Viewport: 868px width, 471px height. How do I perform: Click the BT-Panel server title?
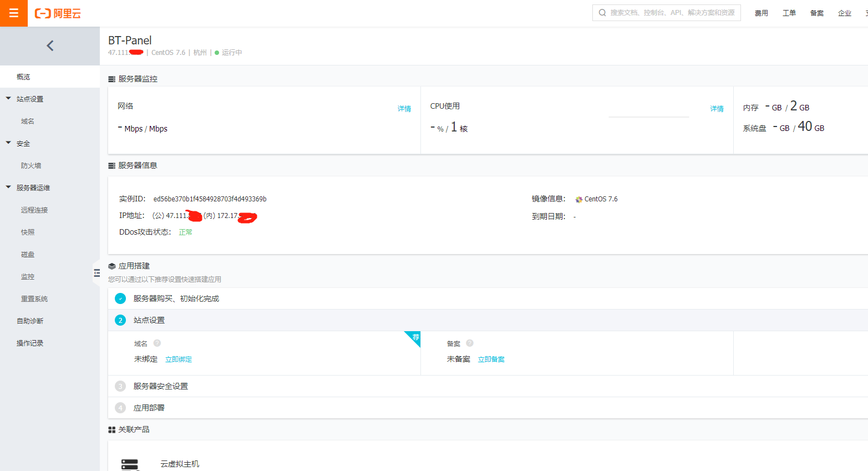pos(130,40)
